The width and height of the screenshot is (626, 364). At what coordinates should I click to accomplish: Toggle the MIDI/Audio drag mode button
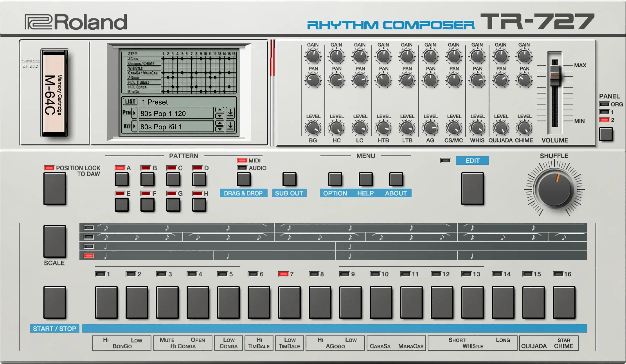pyautogui.click(x=244, y=179)
